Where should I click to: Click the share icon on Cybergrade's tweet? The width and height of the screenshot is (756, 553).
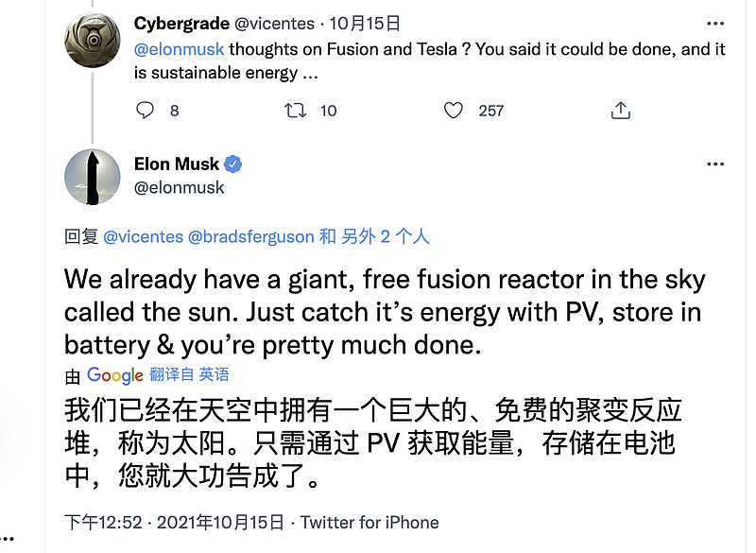tap(620, 111)
